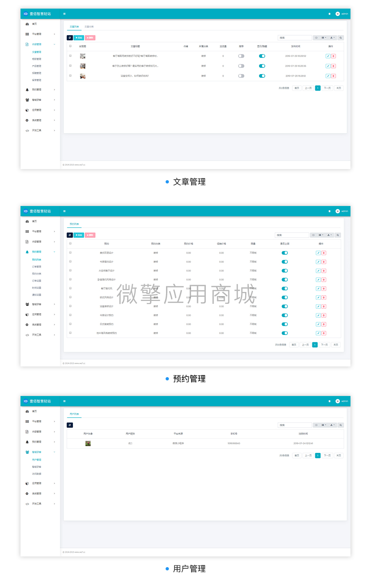Screen dimensions: 371x588
Task: Open export dropdown in 文章列表 toolbar
Action: [x=332, y=38]
